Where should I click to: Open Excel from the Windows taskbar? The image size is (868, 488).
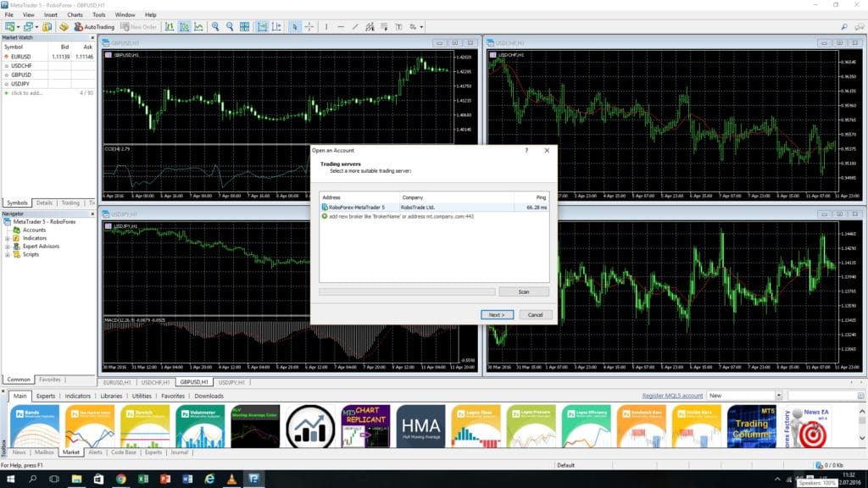pos(142,480)
